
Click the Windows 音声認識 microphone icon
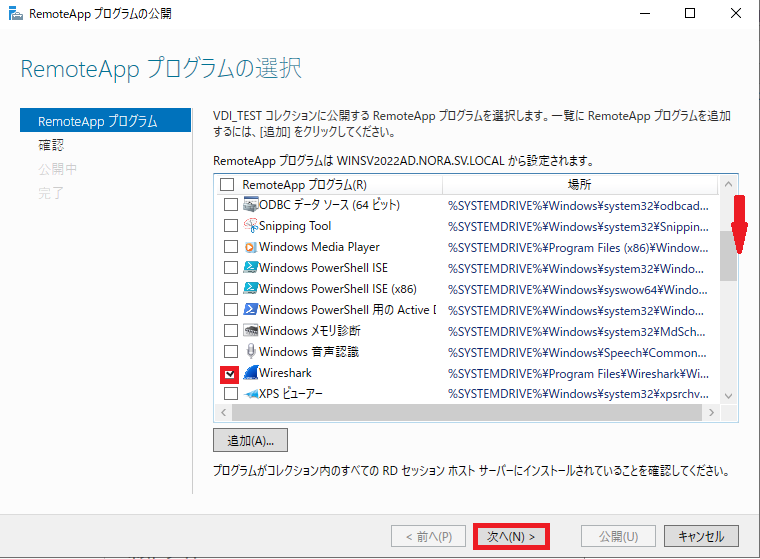250,351
